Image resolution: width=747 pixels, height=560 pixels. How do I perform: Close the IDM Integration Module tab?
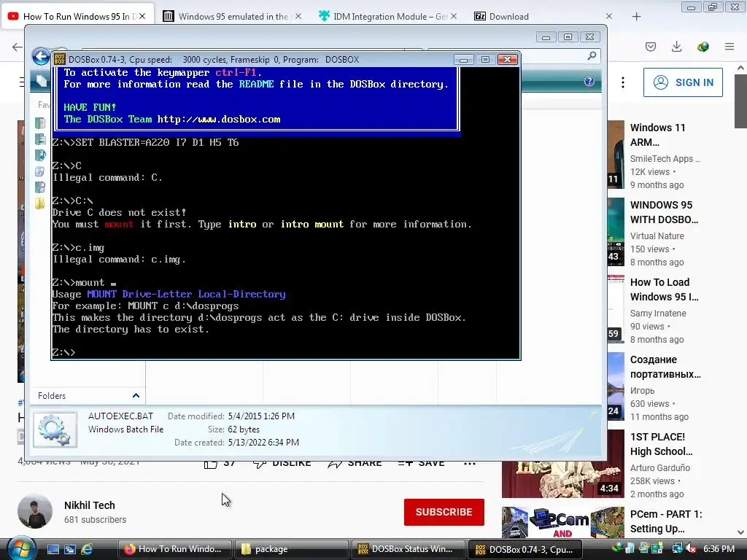454,17
